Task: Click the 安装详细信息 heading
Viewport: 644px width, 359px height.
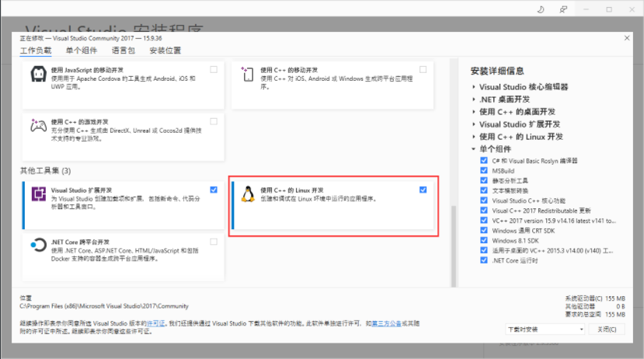Action: coord(497,71)
